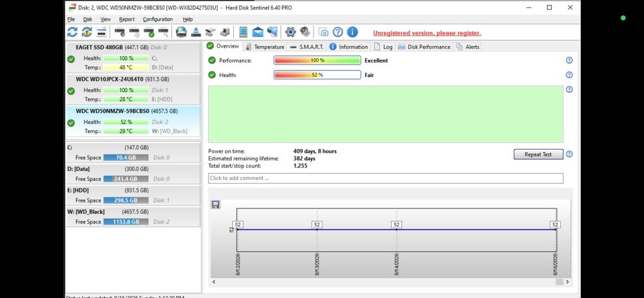This screenshot has height=298, width=644.
Task: Open settings with the gear icon
Action: coord(290,32)
